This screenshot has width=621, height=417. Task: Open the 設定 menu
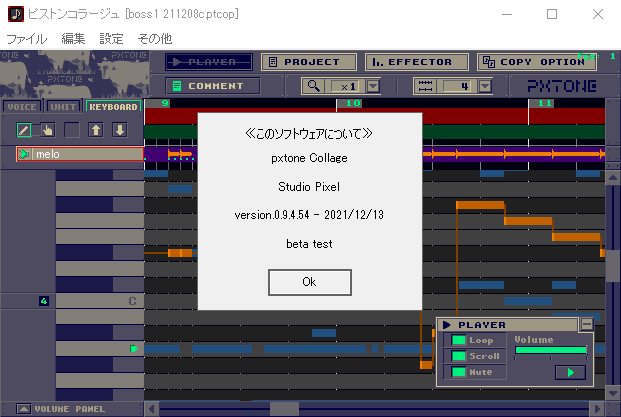point(111,39)
